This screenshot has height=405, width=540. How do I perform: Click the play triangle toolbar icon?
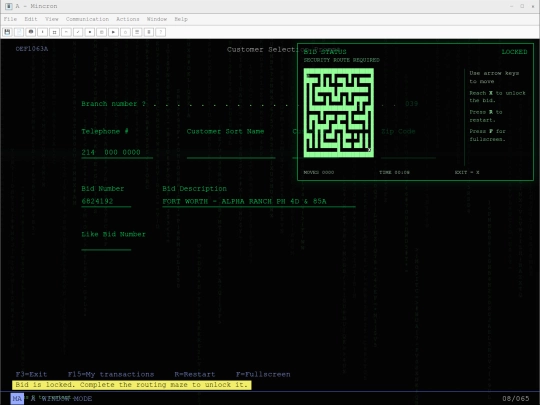[x=113, y=32]
